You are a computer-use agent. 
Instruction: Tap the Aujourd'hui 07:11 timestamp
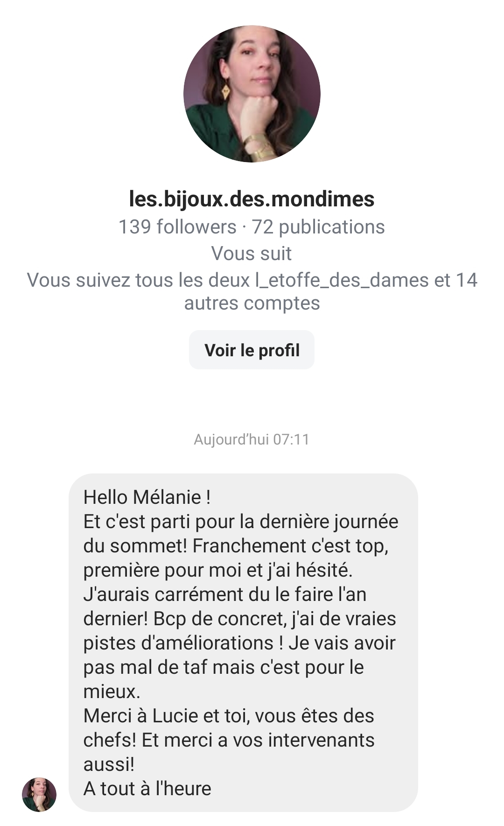[x=252, y=439]
